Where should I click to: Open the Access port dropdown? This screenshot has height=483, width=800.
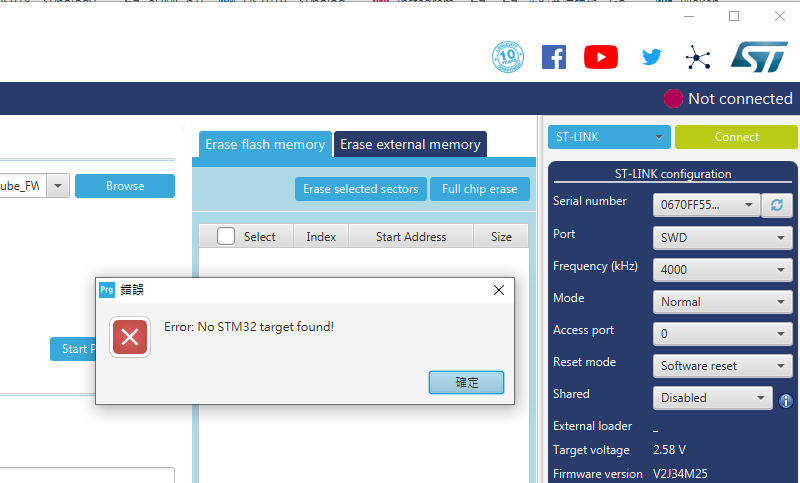click(722, 334)
